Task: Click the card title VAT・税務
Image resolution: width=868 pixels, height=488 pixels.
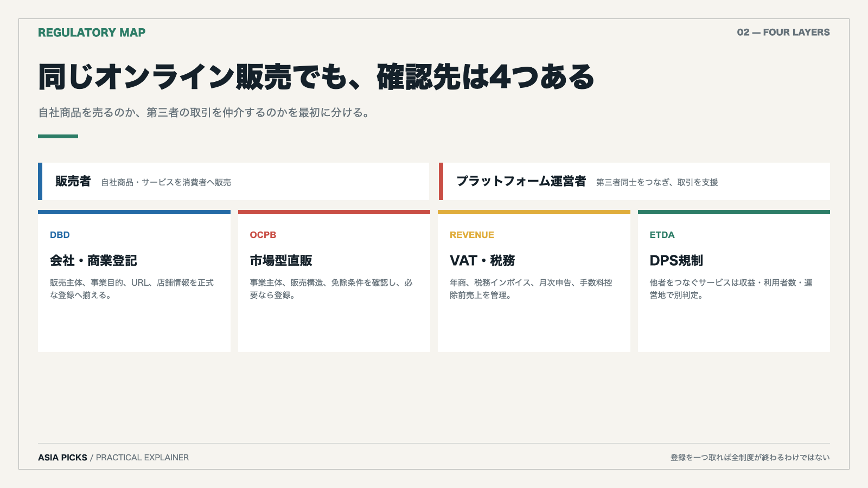Action: 482,261
